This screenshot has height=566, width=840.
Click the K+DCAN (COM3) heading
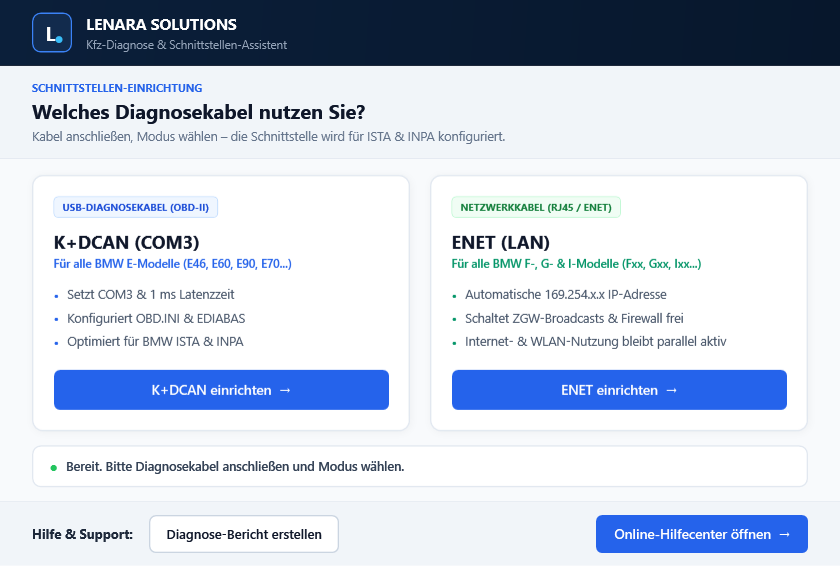pyautogui.click(x=126, y=243)
